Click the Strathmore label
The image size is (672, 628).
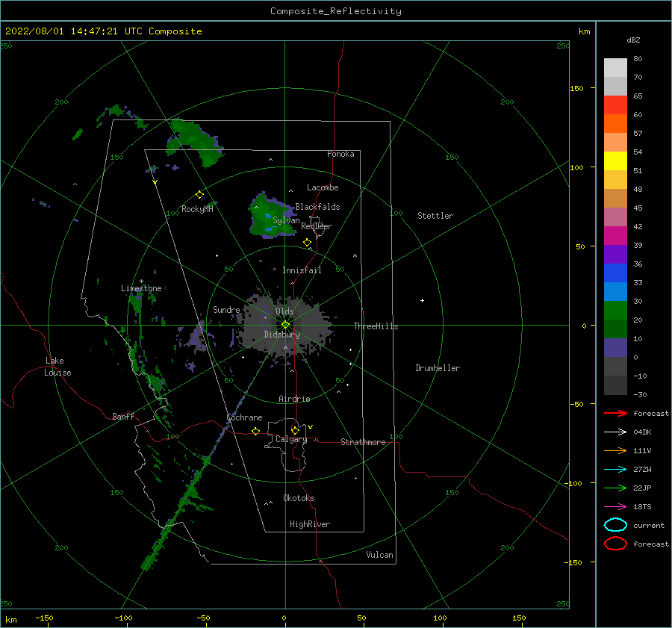[363, 442]
